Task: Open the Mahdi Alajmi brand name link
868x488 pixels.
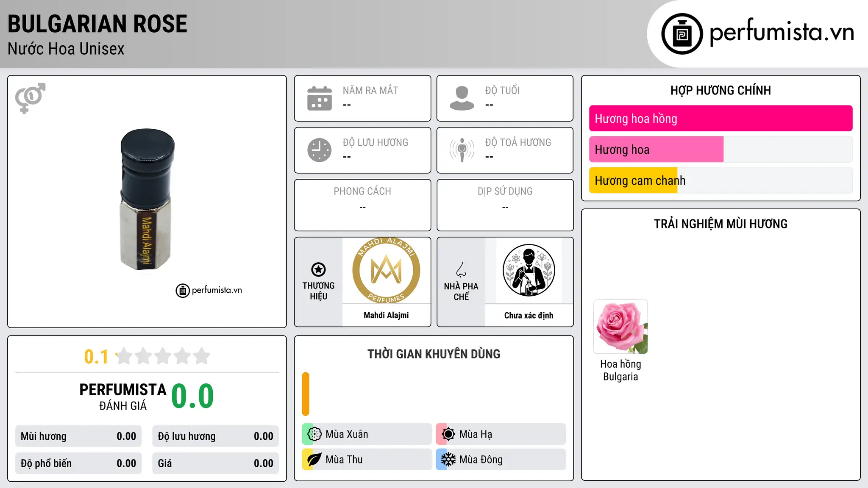Action: 386,315
